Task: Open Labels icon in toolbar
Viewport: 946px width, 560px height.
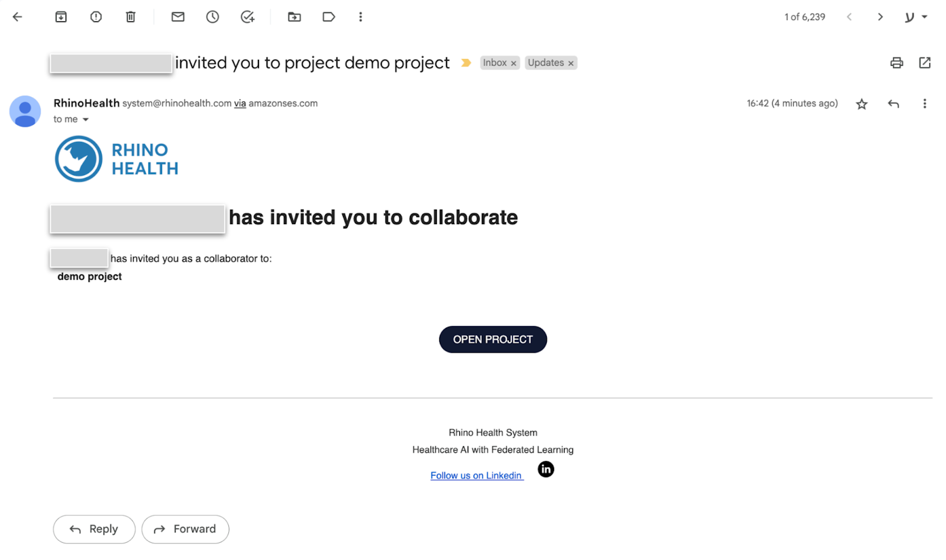Action: click(x=329, y=17)
